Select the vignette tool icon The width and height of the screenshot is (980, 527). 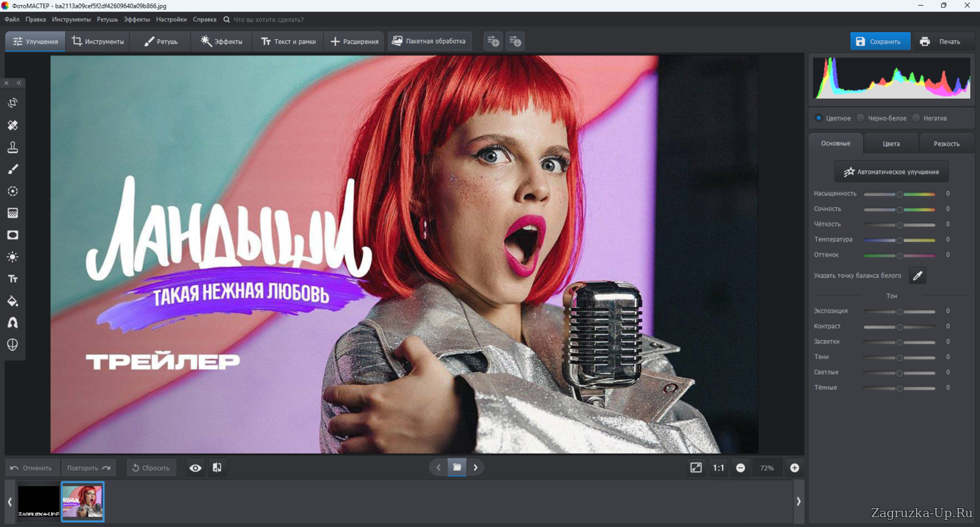12,235
